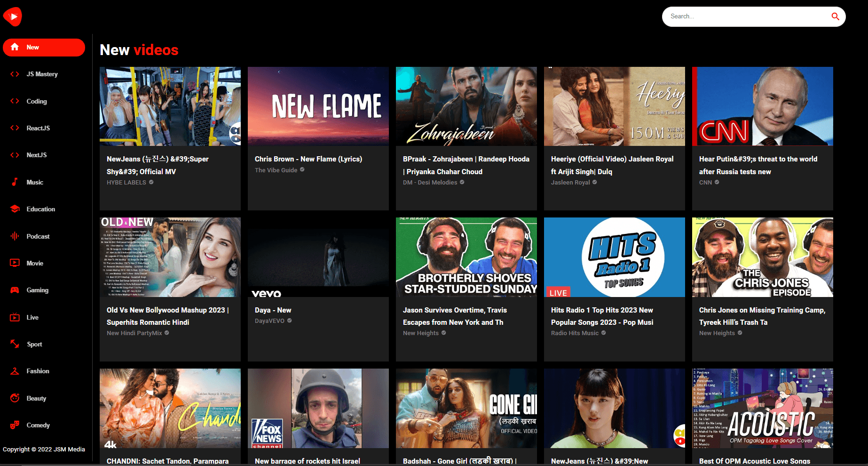Screen dimensions: 868x466
Task: Switch to the Comedy category
Action: point(44,425)
